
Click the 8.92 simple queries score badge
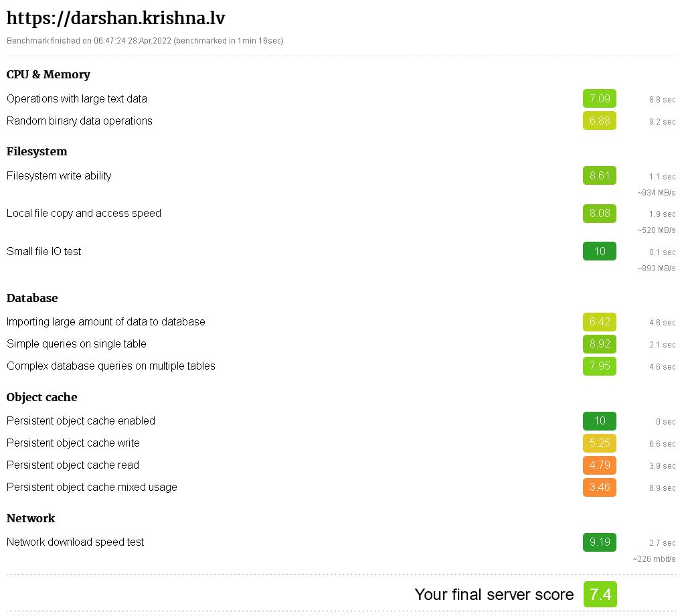coord(600,343)
